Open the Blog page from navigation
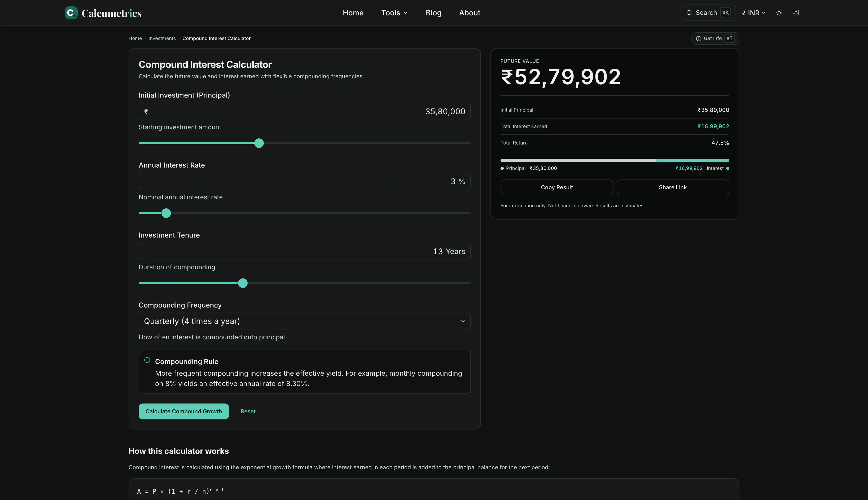This screenshot has height=500, width=868. point(433,13)
